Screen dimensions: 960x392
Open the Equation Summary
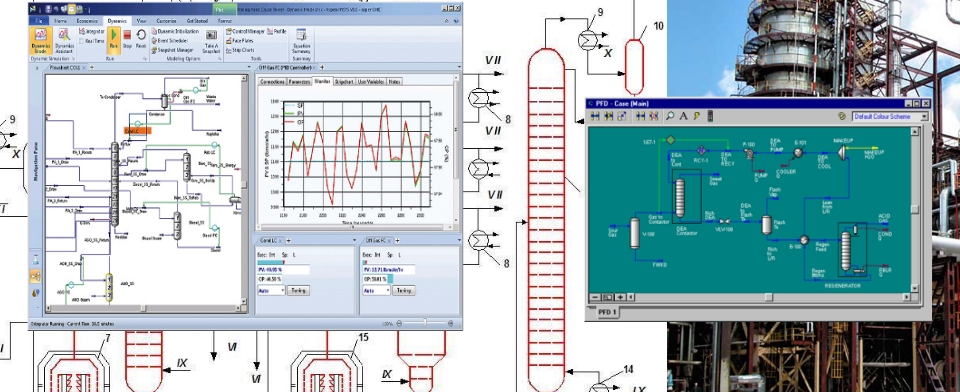(302, 41)
